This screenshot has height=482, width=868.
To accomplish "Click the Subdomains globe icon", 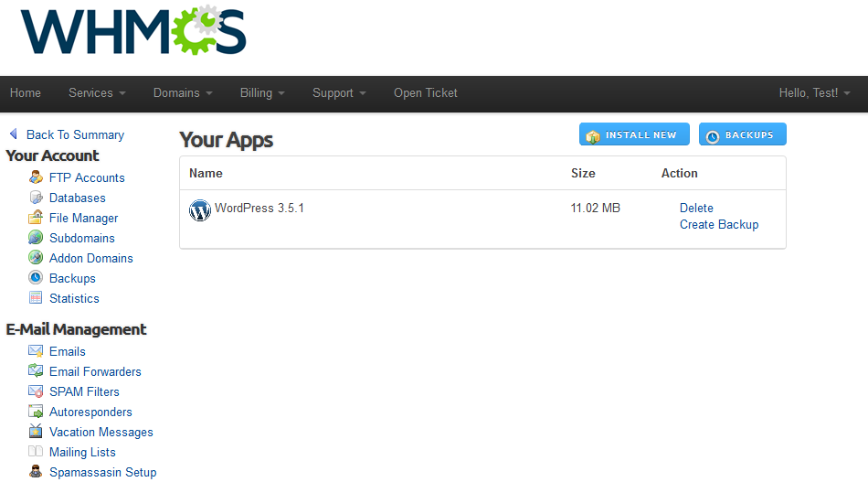I will tap(36, 238).
